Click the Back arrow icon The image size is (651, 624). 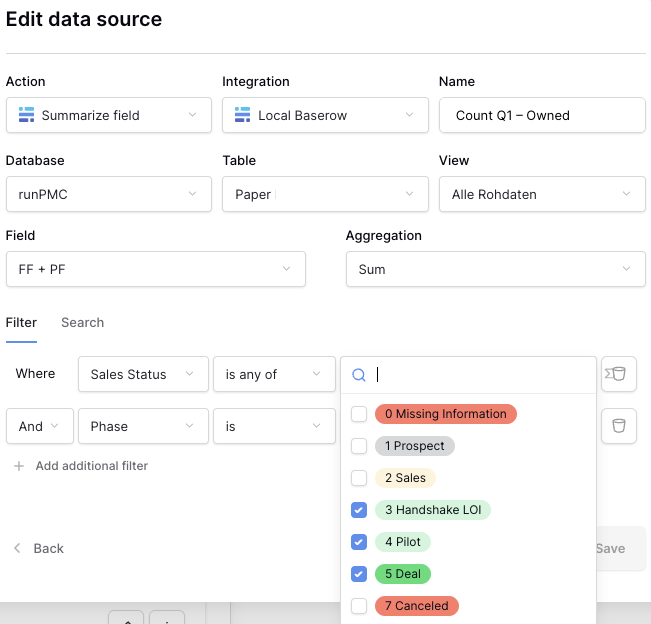(17, 548)
